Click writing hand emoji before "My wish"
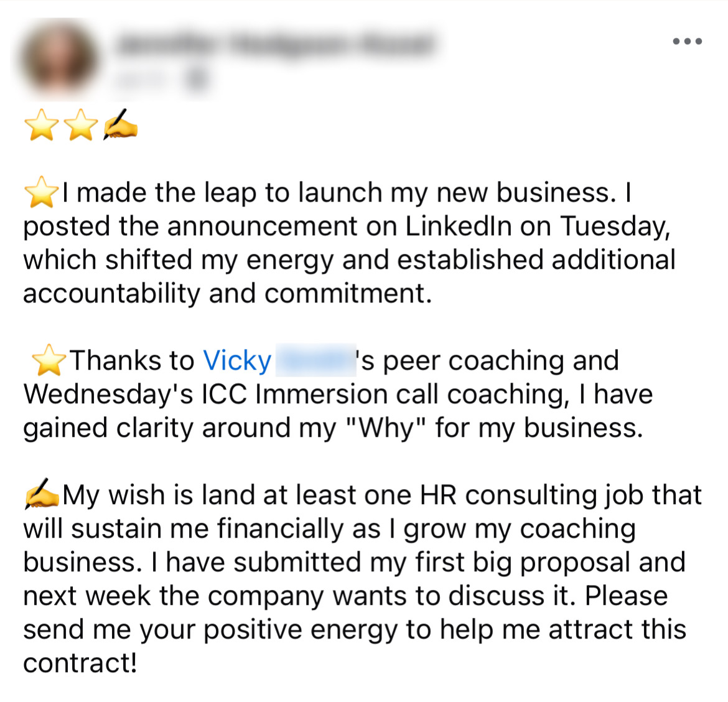 point(42,496)
